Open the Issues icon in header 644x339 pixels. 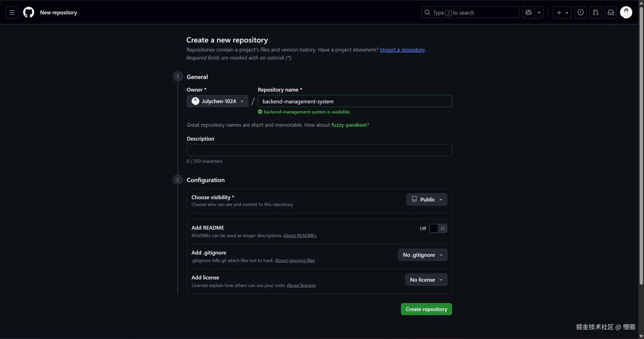coord(580,13)
